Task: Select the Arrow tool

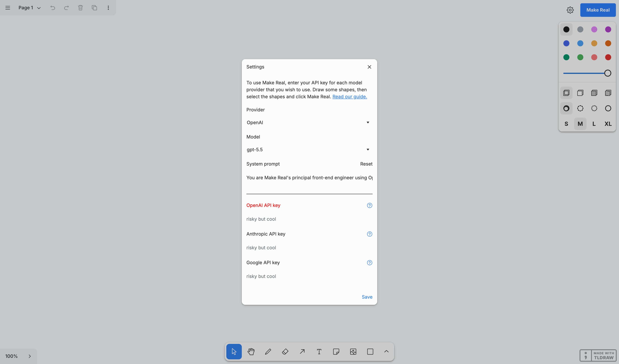Action: pos(302,351)
